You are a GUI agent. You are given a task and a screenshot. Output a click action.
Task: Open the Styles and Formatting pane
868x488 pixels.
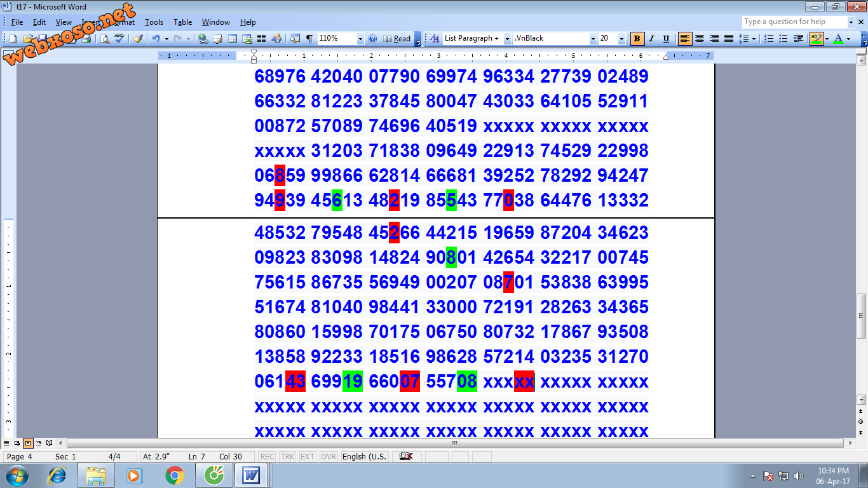(435, 39)
